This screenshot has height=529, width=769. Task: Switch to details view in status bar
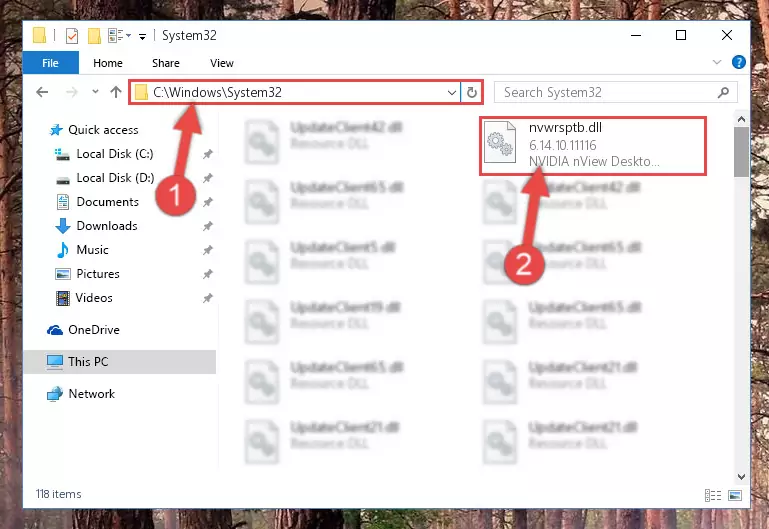(713, 495)
